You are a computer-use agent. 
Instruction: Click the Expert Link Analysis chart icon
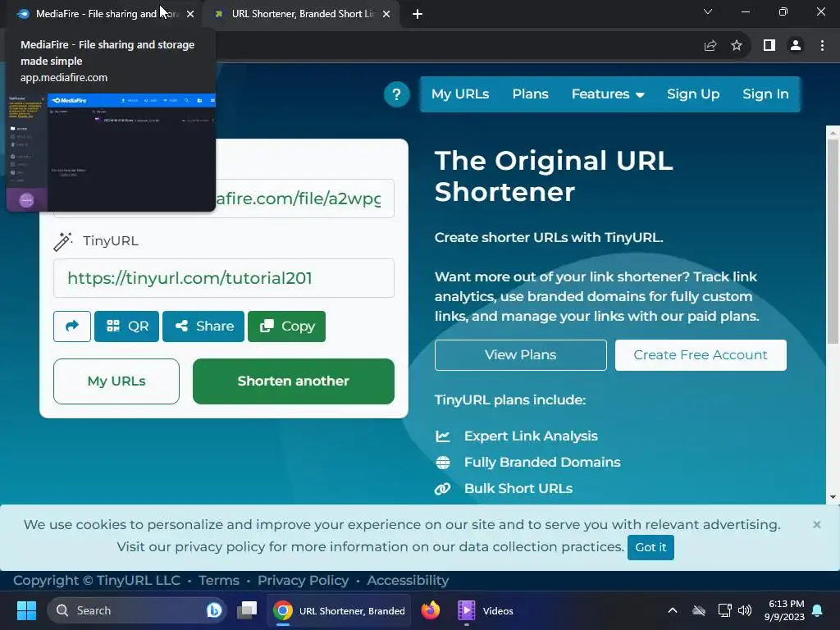443,436
